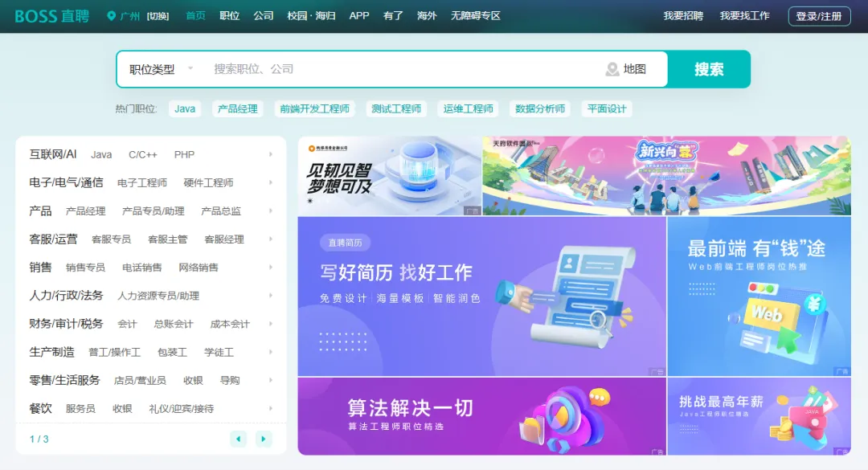Click the C/C++ link in 互联网/AI row
This screenshot has width=868, height=470.
(143, 155)
